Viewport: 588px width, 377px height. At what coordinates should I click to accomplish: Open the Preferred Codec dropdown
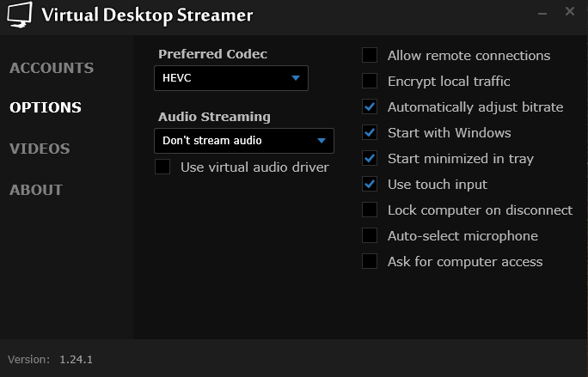click(x=230, y=78)
